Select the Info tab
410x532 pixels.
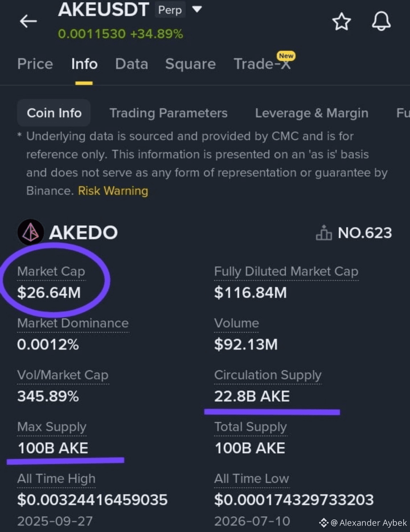click(84, 64)
